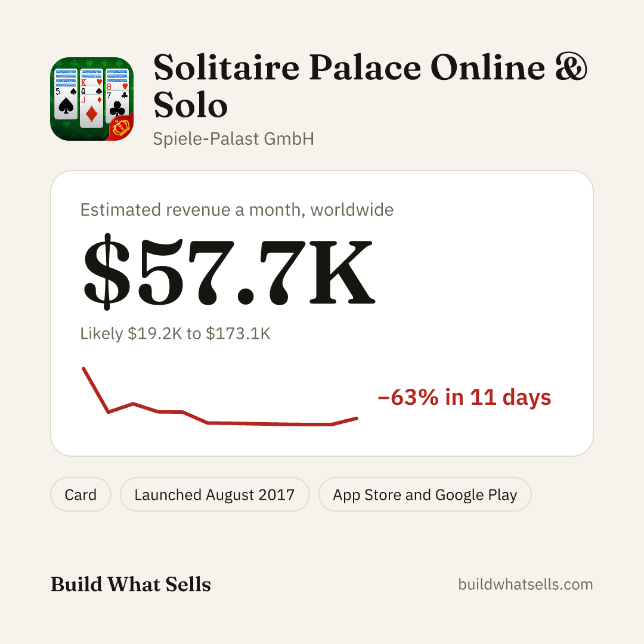Click developer name Spiele-Palast GmbH
Image resolution: width=644 pixels, height=644 pixels.
[233, 139]
